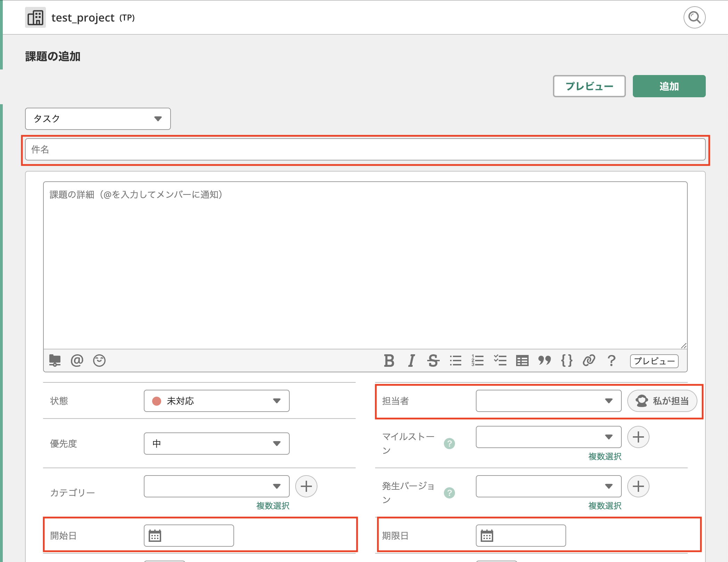Click the 件名 subject input field
Image resolution: width=728 pixels, height=562 pixels.
(365, 150)
